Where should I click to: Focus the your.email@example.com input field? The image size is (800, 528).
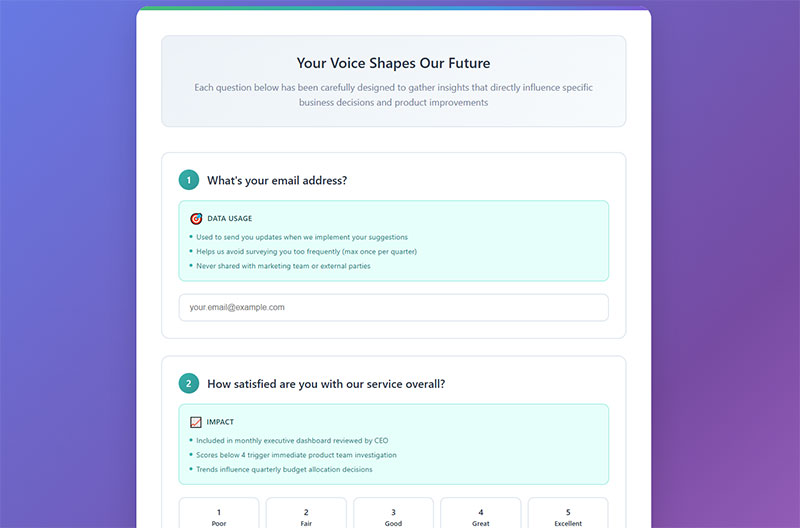[x=393, y=308]
